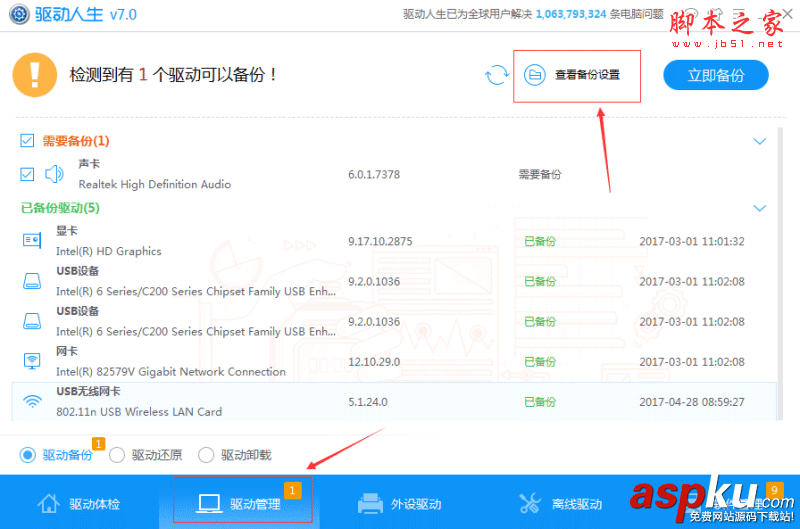
Task: Click version 5.1.24.0 of wireless card
Action: pos(368,402)
